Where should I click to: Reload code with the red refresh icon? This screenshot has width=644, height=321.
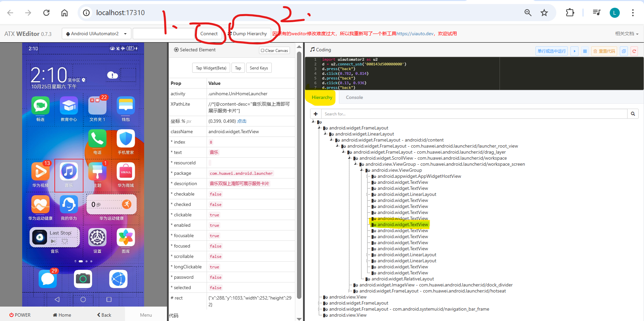[x=634, y=51]
